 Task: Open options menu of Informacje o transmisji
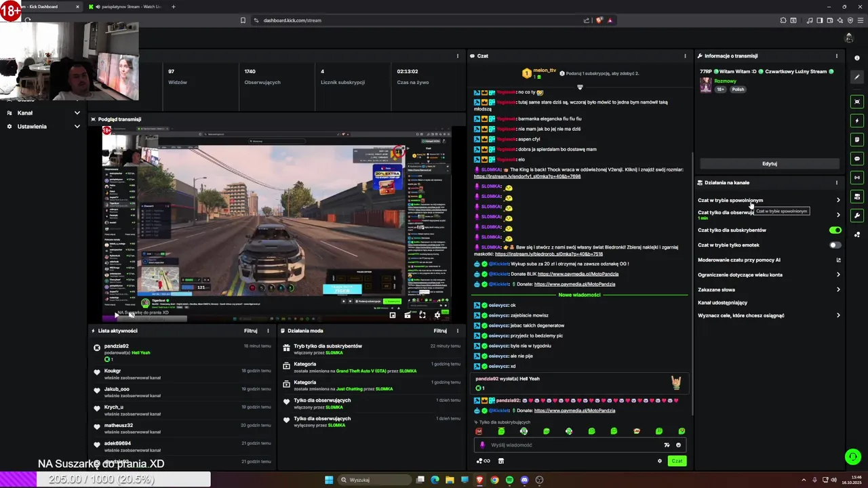[x=837, y=56]
